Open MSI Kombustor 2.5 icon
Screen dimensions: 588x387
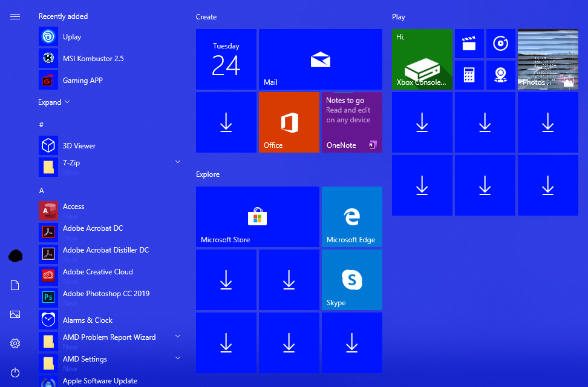click(48, 58)
